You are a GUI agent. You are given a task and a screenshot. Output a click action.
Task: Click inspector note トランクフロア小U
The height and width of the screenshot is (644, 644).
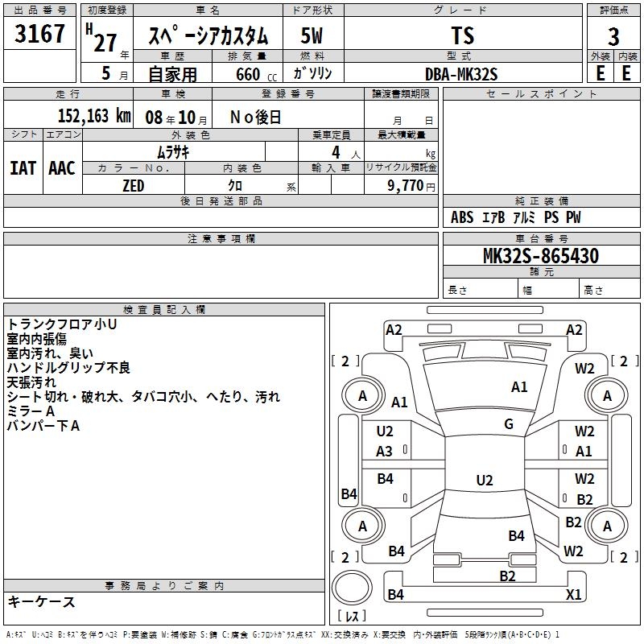[x=62, y=324]
